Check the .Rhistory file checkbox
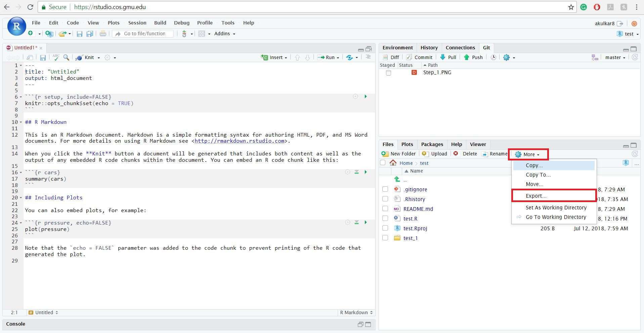This screenshot has height=333, width=644. coord(385,199)
